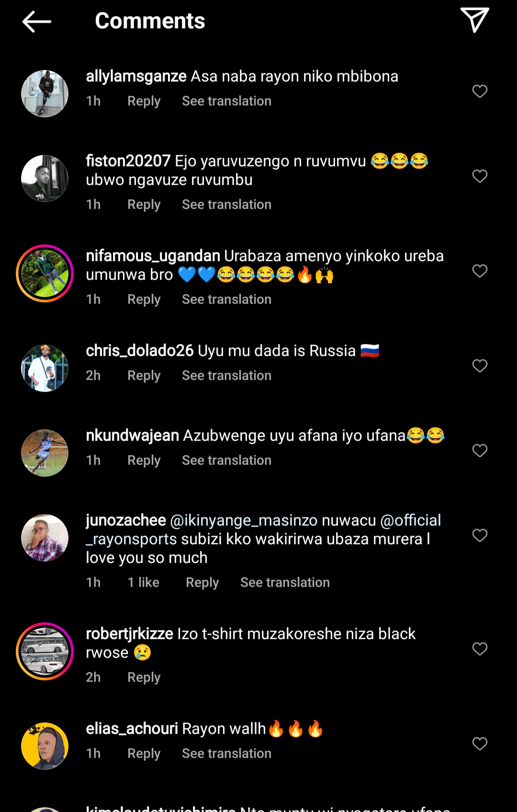The image size is (517, 812).
Task: Tap heart beside junozachee's comment
Action: 480,535
